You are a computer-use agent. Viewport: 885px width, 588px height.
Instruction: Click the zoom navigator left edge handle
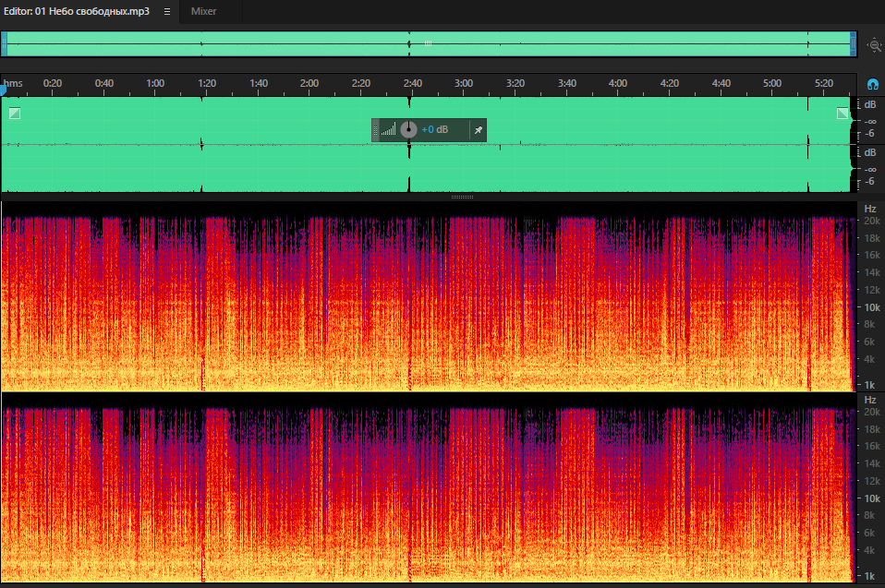click(4, 44)
